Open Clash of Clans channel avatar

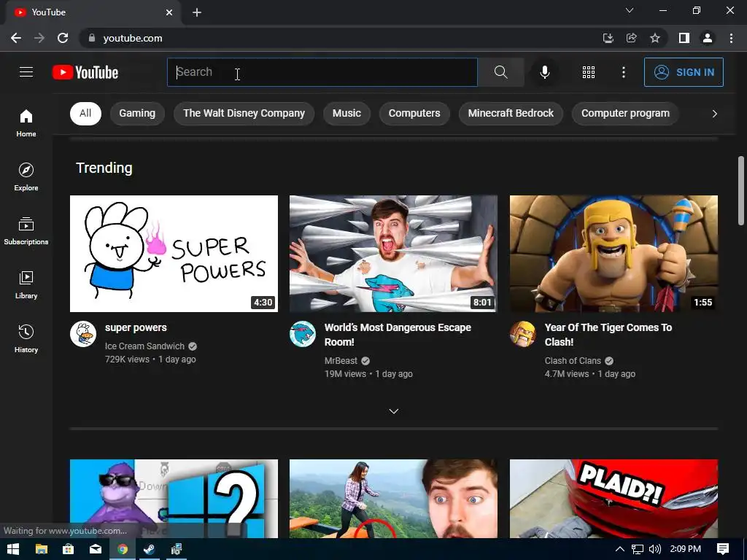523,334
